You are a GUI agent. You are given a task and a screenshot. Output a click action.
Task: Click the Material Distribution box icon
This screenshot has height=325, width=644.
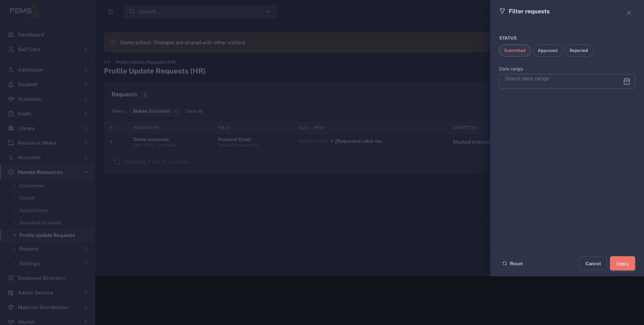tap(11, 307)
